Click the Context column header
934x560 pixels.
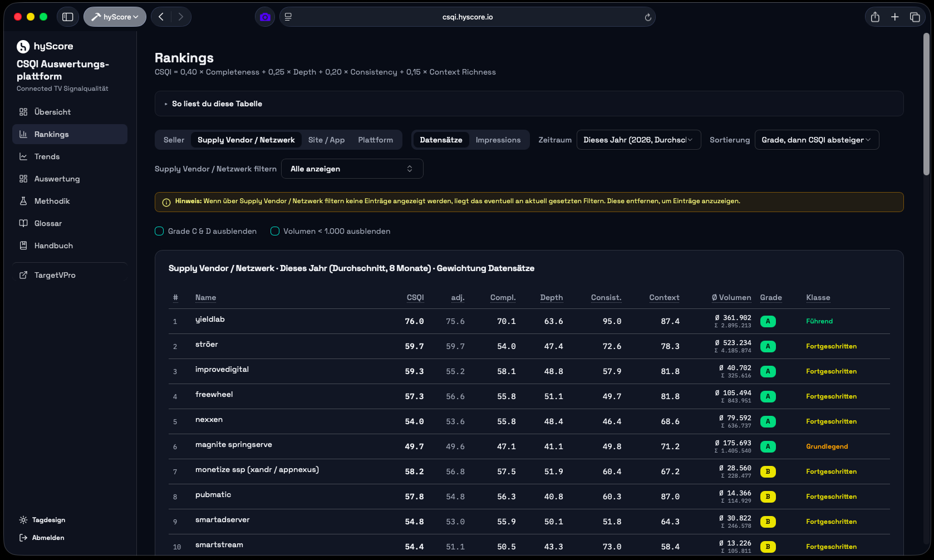pos(664,297)
